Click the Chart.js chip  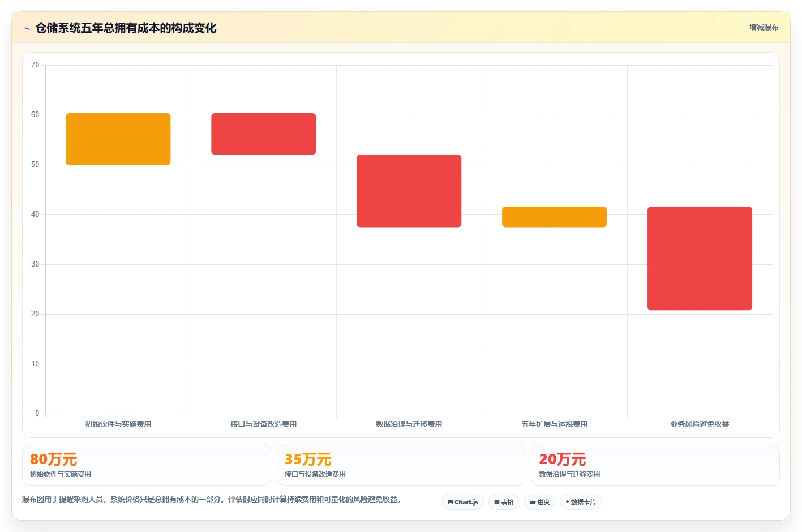coord(463,502)
